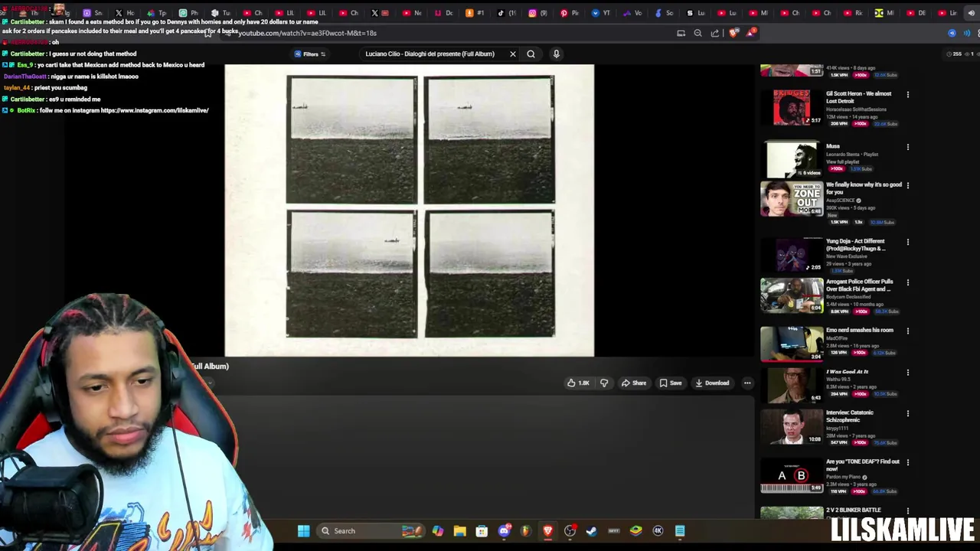Open 4K Video Downloader taskbar icon
Image resolution: width=980 pixels, height=551 pixels.
tap(658, 531)
